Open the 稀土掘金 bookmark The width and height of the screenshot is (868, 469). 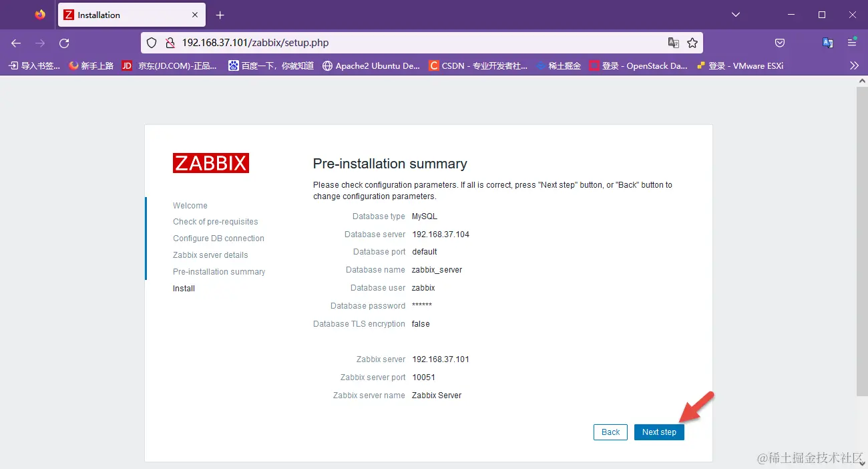point(558,65)
